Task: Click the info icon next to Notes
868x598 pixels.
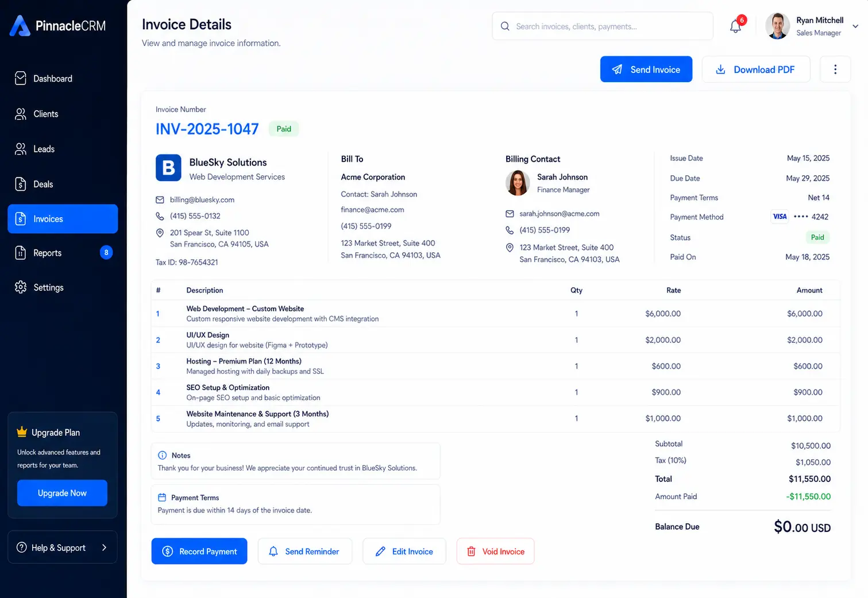Action: [163, 456]
